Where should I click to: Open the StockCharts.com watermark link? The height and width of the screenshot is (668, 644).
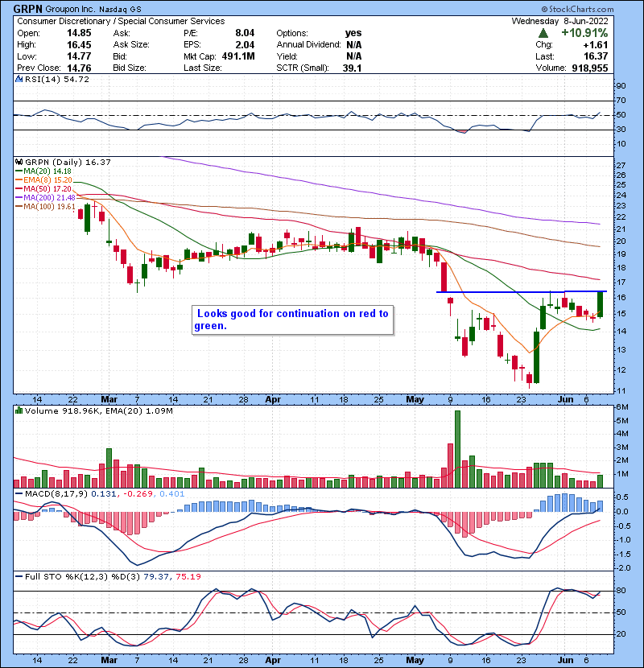point(577,9)
